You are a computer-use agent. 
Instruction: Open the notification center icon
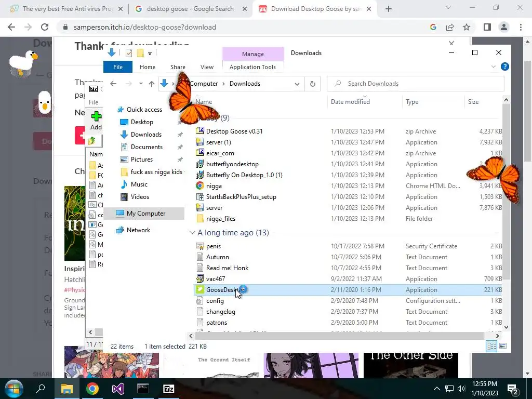[x=512, y=389]
